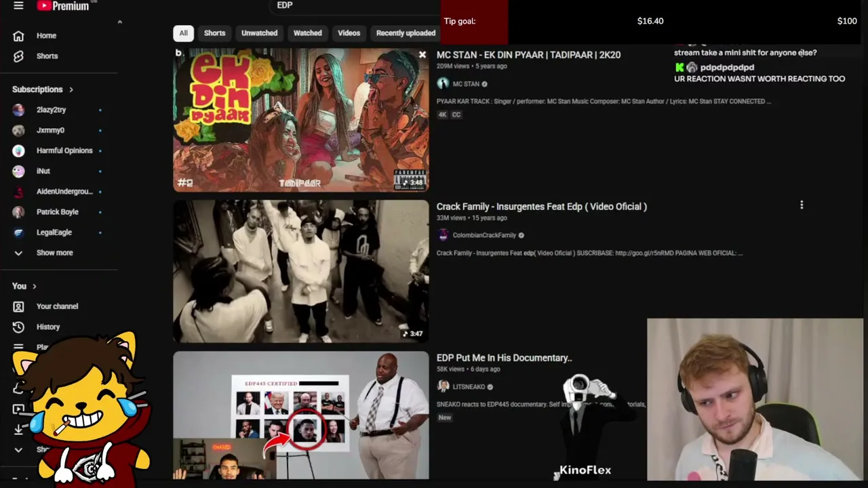Open the Shorts sidebar icon
The image size is (868, 488).
point(18,56)
